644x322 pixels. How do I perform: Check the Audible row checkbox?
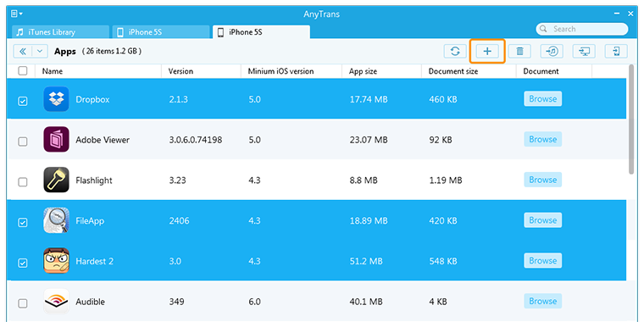(x=23, y=303)
